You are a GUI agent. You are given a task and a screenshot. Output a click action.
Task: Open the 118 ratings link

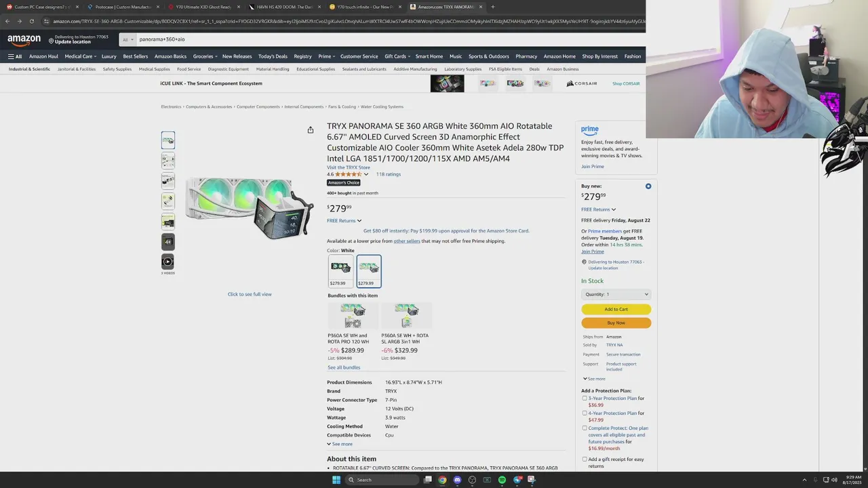click(389, 174)
